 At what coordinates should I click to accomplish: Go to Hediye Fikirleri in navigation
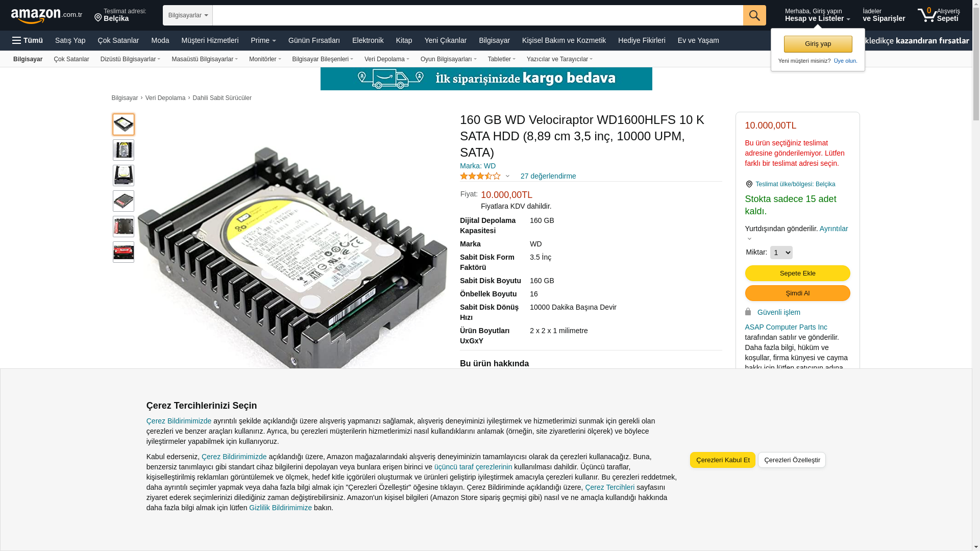coord(642,40)
